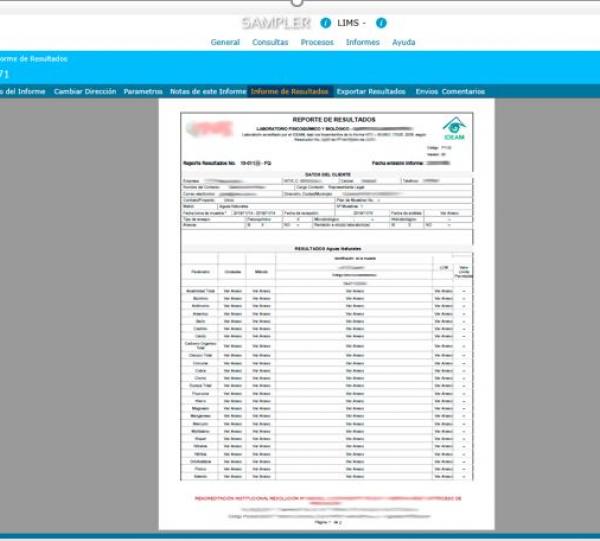Open the Procesos menu

coord(317,43)
